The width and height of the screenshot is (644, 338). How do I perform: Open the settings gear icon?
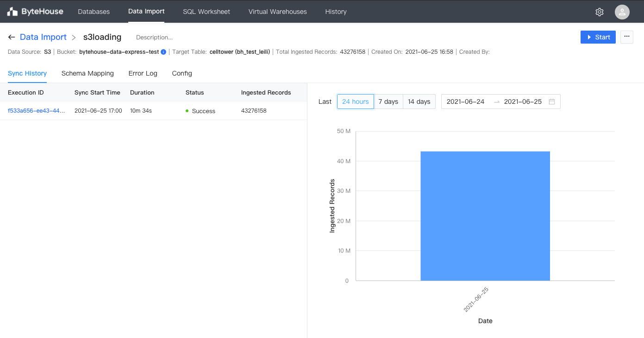(600, 12)
